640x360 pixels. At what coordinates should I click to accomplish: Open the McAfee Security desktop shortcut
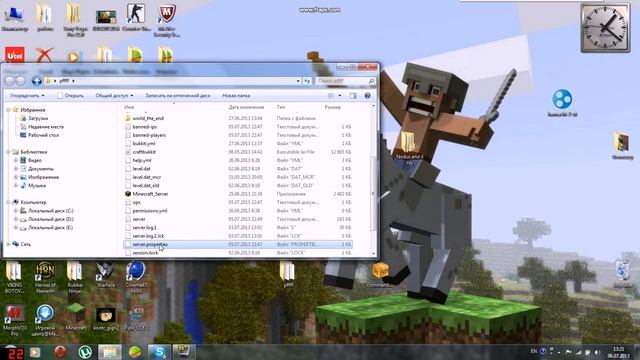pos(167,20)
